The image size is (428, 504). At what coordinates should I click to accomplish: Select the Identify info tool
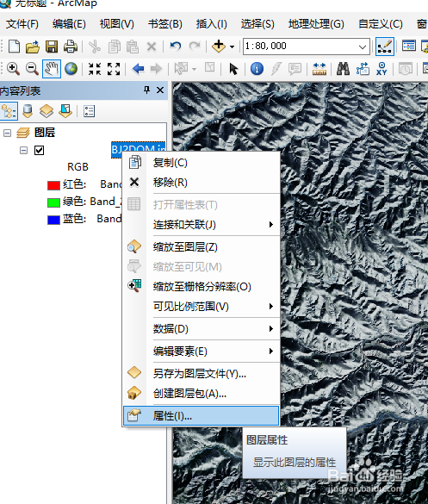[x=257, y=69]
